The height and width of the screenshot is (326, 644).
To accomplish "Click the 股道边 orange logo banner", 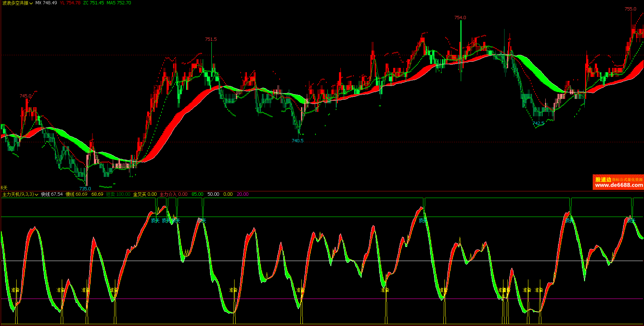I will click(618, 182).
